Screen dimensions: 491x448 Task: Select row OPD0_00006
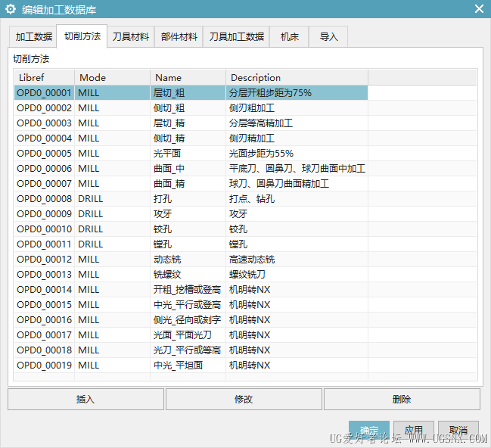(191, 169)
